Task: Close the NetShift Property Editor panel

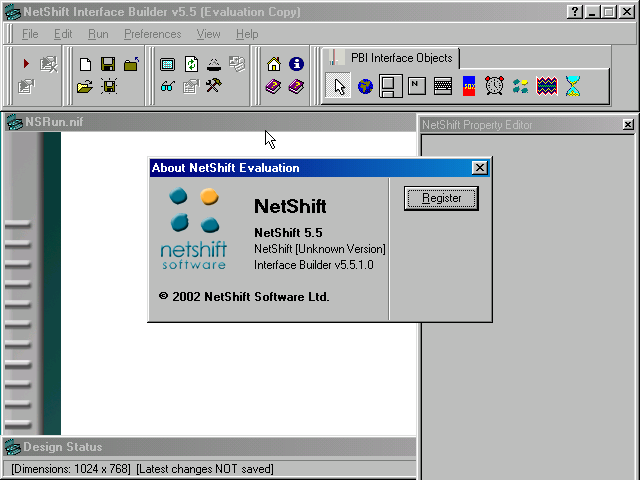Action: click(627, 125)
